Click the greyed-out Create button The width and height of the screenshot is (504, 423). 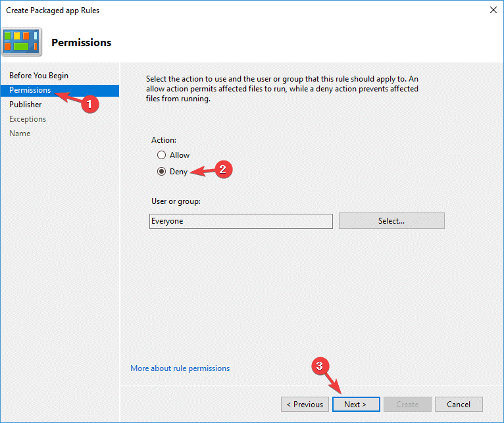[407, 404]
